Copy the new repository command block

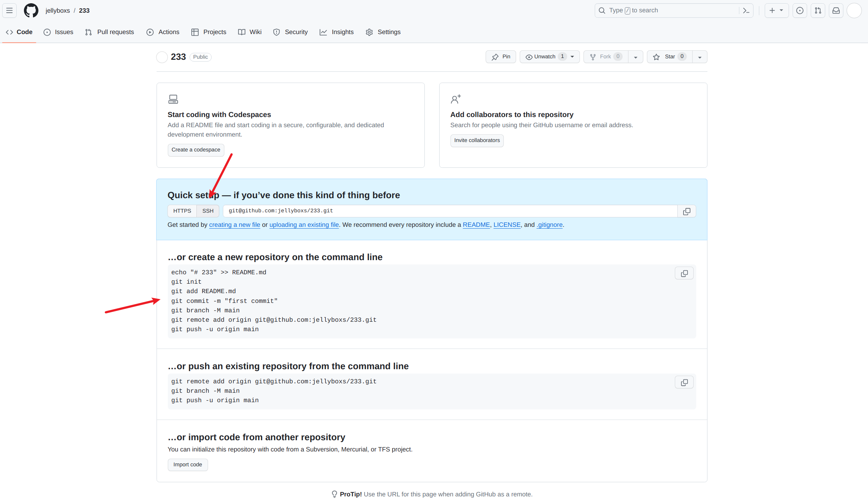[684, 274]
